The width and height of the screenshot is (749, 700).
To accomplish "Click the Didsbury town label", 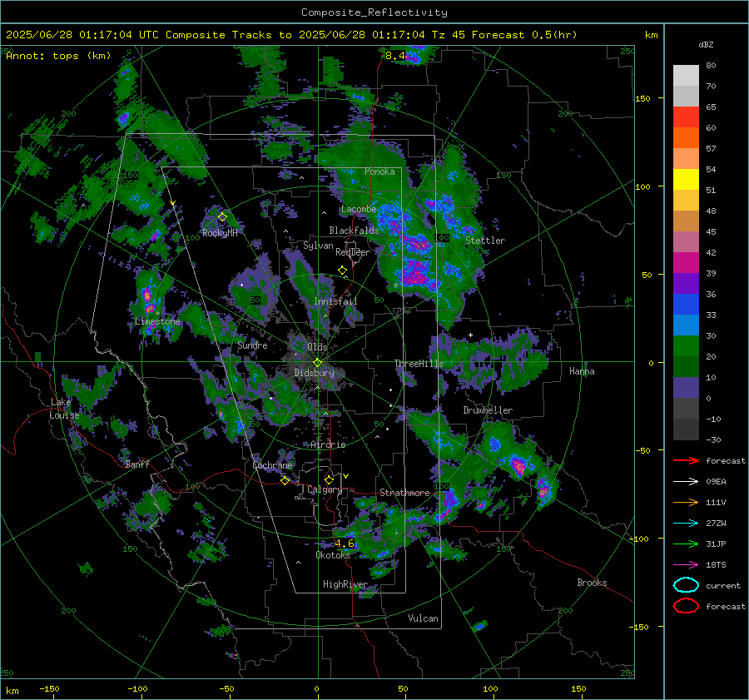I will pos(314,373).
